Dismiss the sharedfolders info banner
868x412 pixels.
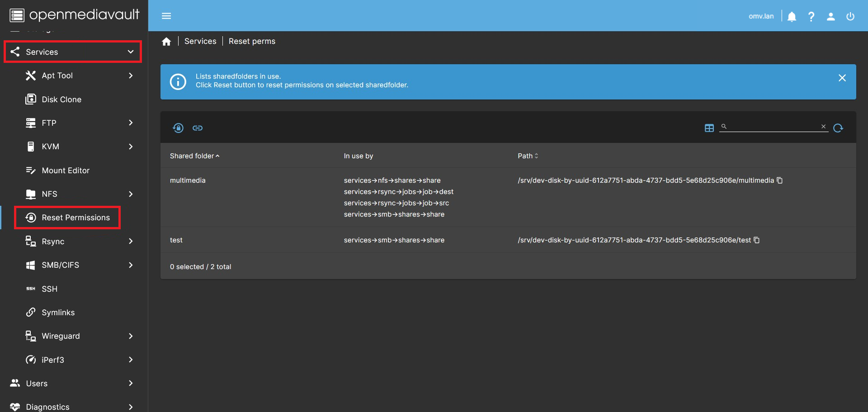coord(842,78)
